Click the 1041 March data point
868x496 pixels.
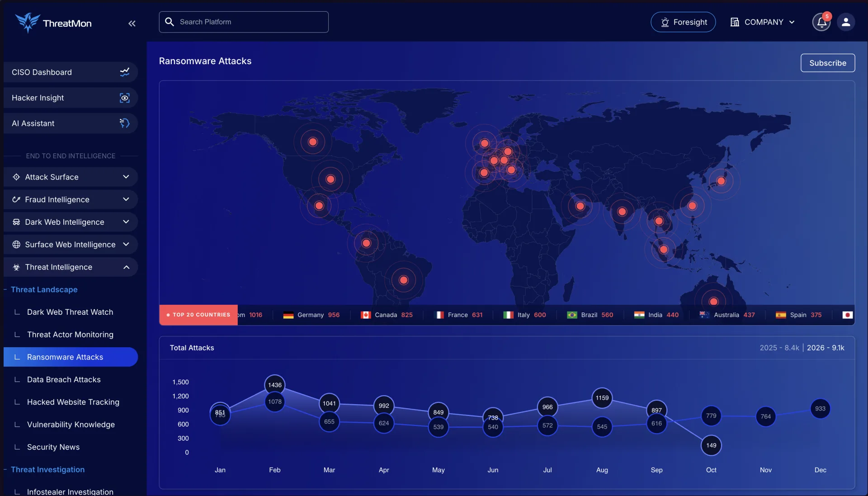(329, 403)
